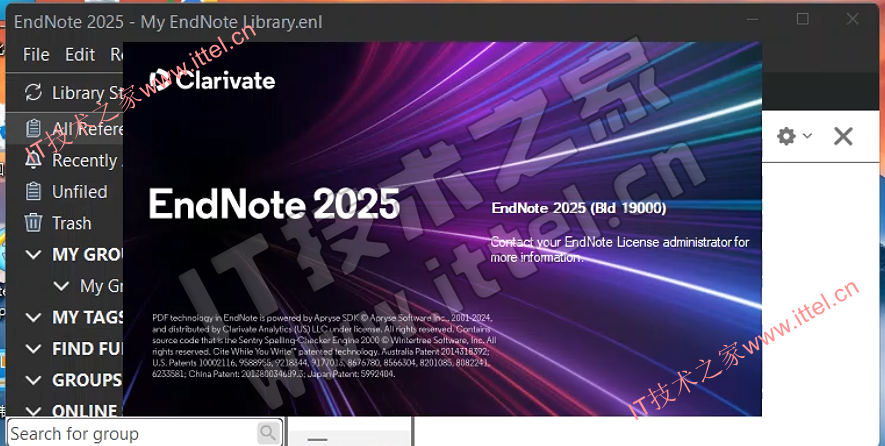Click the Trash bin icon
The height and width of the screenshot is (446, 885).
33,223
